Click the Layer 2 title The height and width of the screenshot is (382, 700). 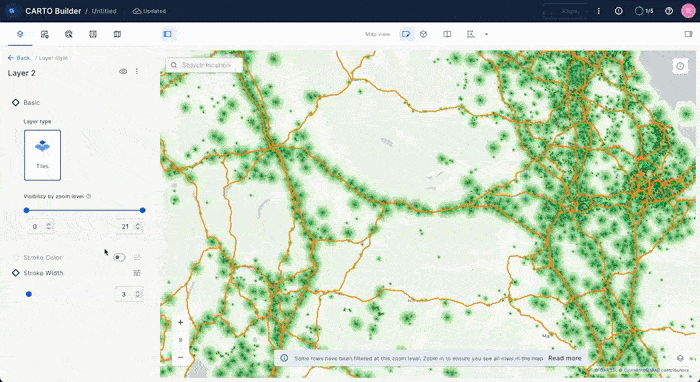coord(21,73)
